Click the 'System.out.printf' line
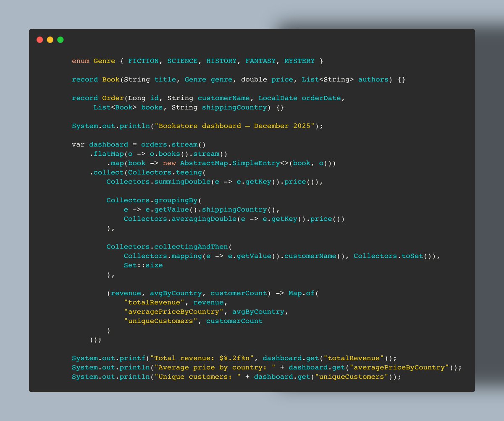This screenshot has width=504, height=421. pyautogui.click(x=234, y=358)
